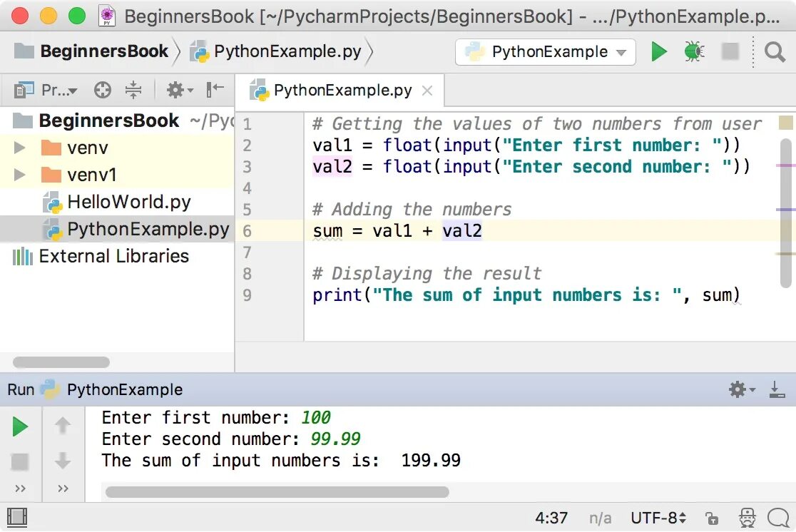Place cursor on 'val2 = float' line
This screenshot has width=796, height=532.
pyautogui.click(x=531, y=166)
